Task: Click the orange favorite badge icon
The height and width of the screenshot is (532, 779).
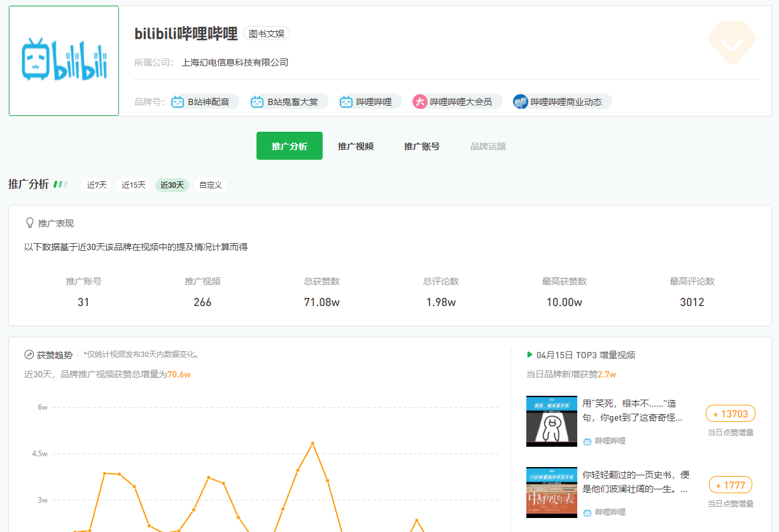Action: tap(732, 43)
